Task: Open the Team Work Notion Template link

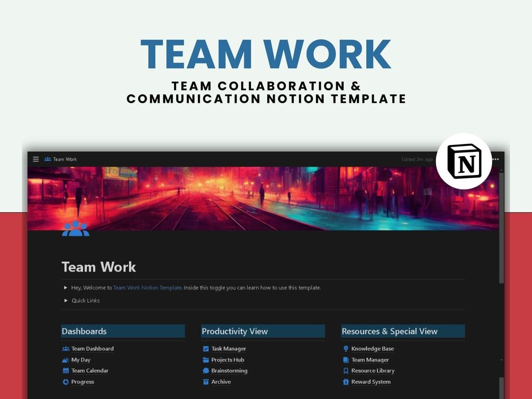Action: (147, 288)
